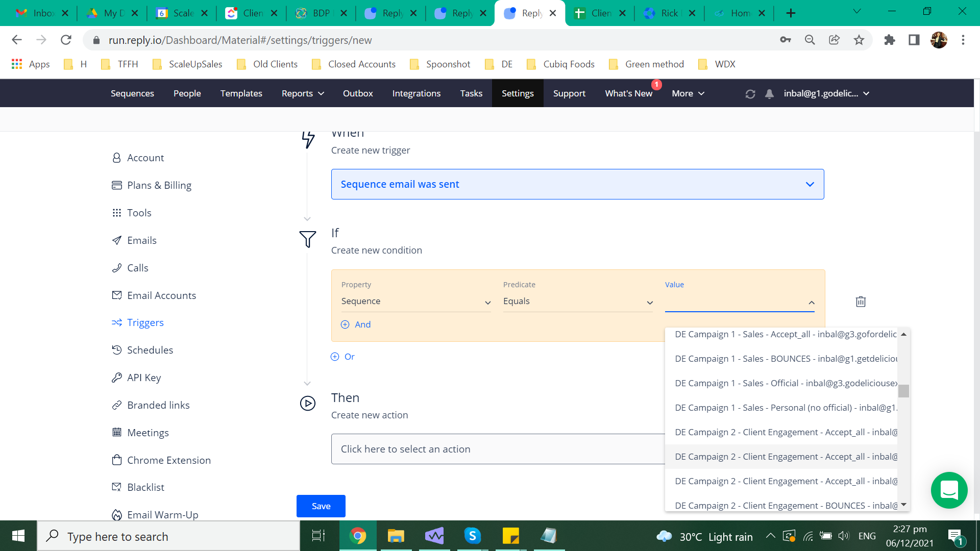Open Chrome three-dot menu
The height and width of the screenshot is (551, 980).
(963, 40)
